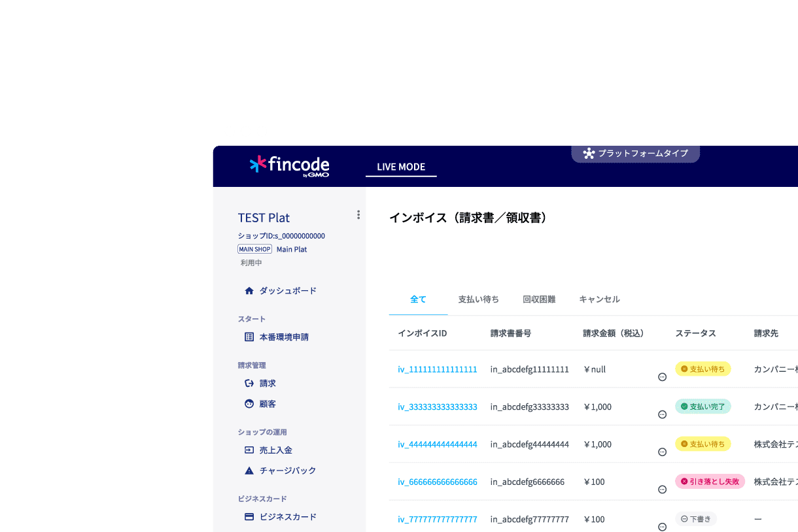The height and width of the screenshot is (532, 798).
Task: Click the fincode logo in the header
Action: (x=290, y=166)
